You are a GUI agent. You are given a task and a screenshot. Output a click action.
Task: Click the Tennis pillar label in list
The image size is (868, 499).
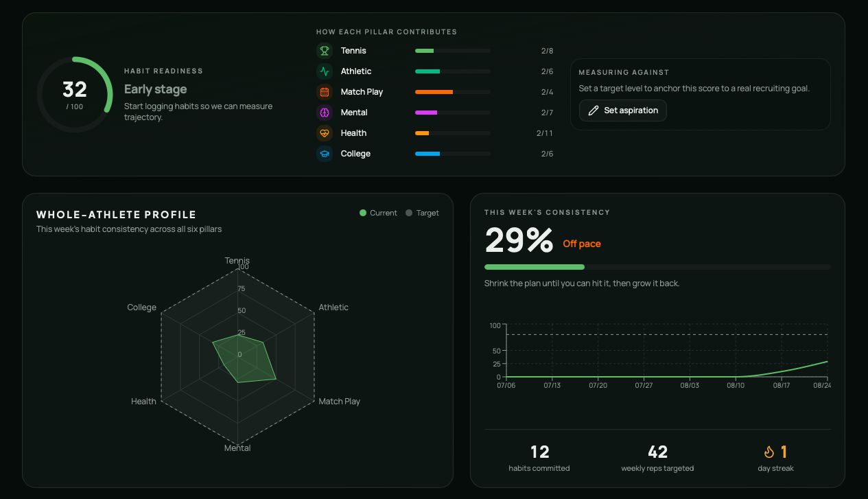pos(353,51)
